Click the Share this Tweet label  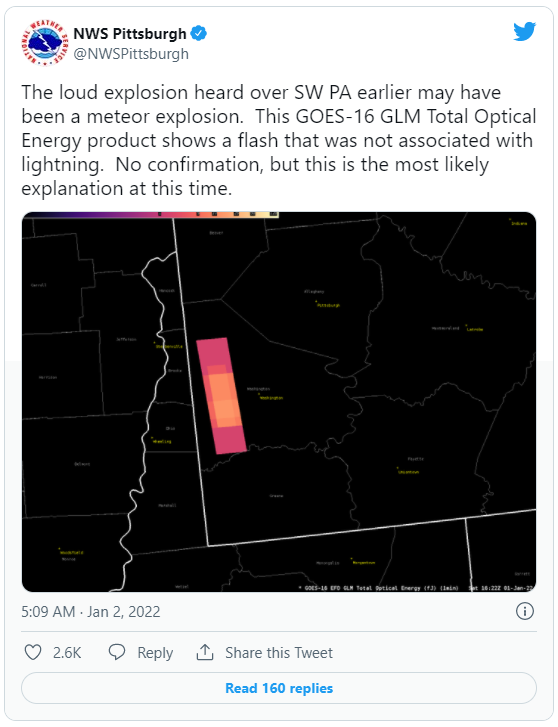click(279, 652)
